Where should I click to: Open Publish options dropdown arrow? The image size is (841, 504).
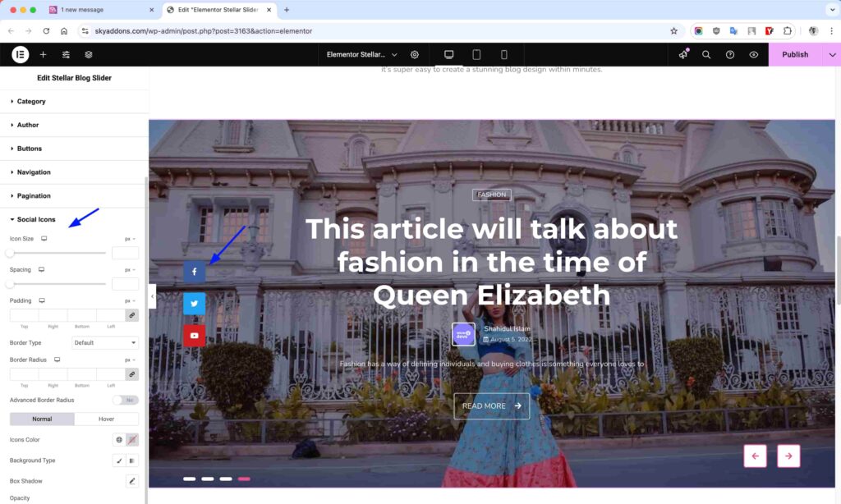point(832,54)
